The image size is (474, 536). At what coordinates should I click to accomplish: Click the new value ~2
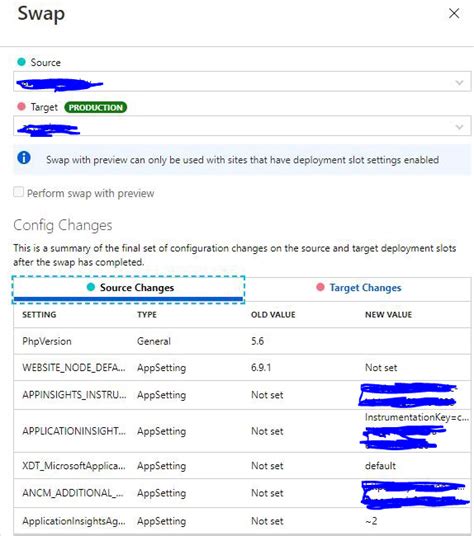371,521
